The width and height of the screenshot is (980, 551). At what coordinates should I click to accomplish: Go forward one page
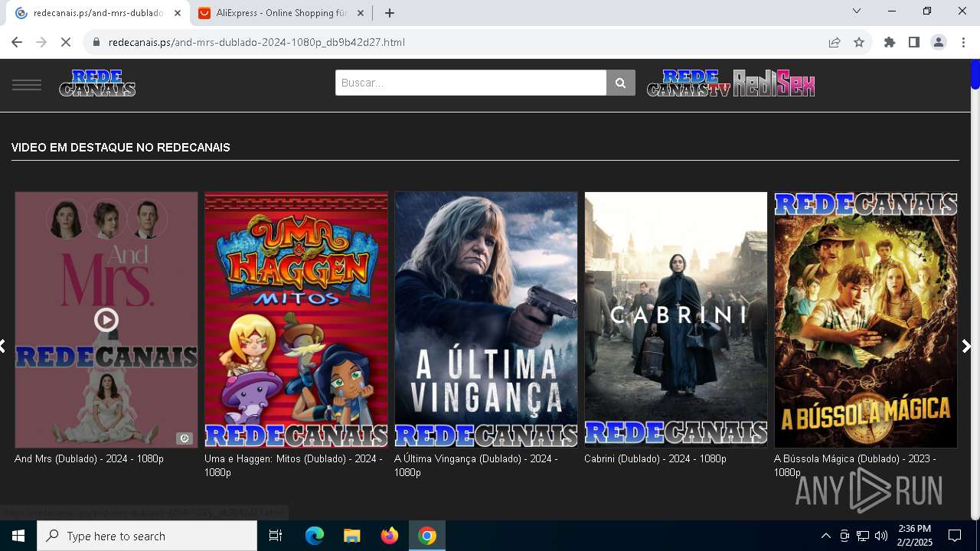(x=41, y=42)
